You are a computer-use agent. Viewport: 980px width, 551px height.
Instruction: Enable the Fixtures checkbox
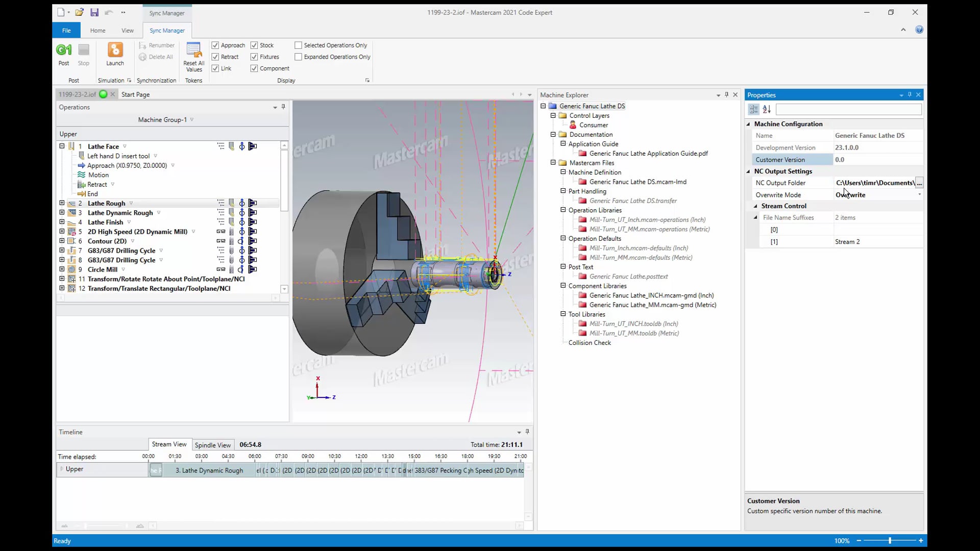coord(255,57)
